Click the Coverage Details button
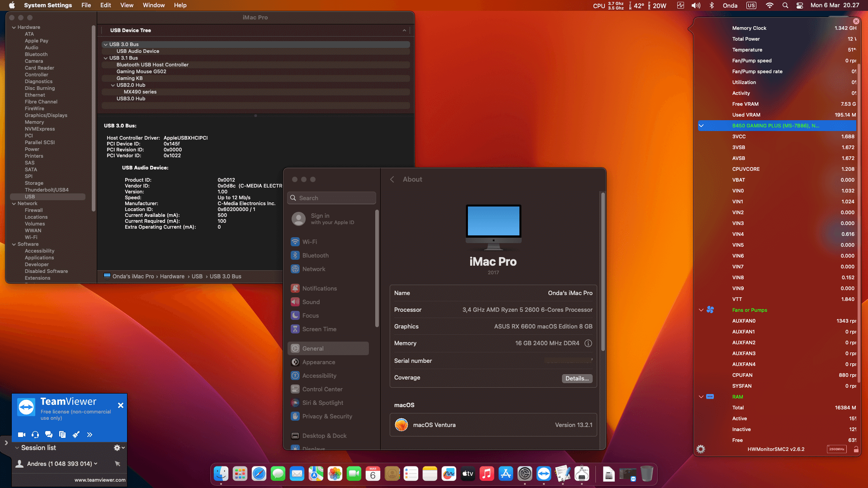This screenshot has width=868, height=488. pyautogui.click(x=577, y=378)
